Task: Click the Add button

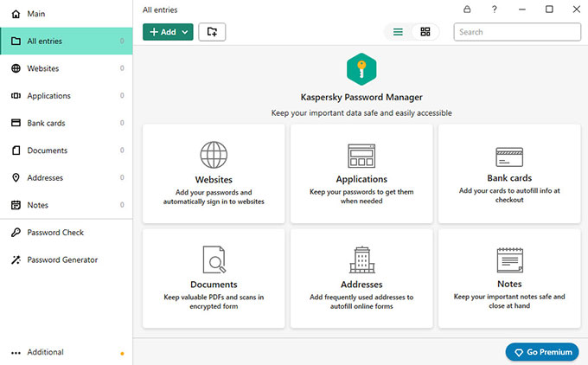Action: 168,32
